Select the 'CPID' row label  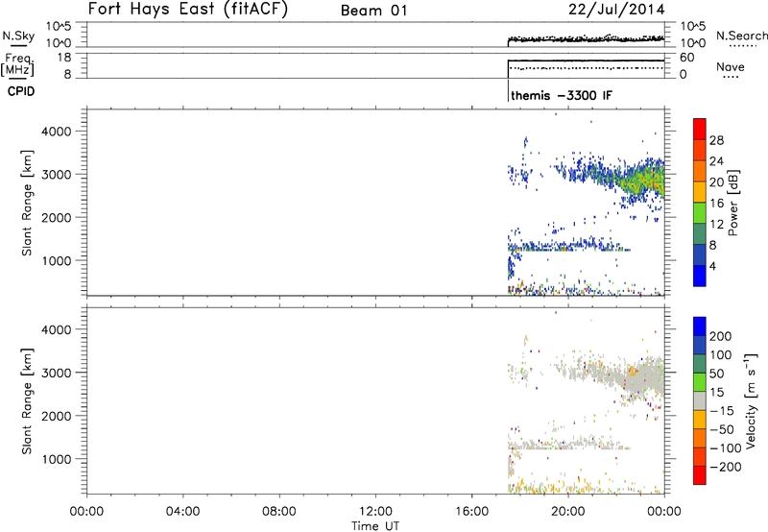click(x=21, y=91)
